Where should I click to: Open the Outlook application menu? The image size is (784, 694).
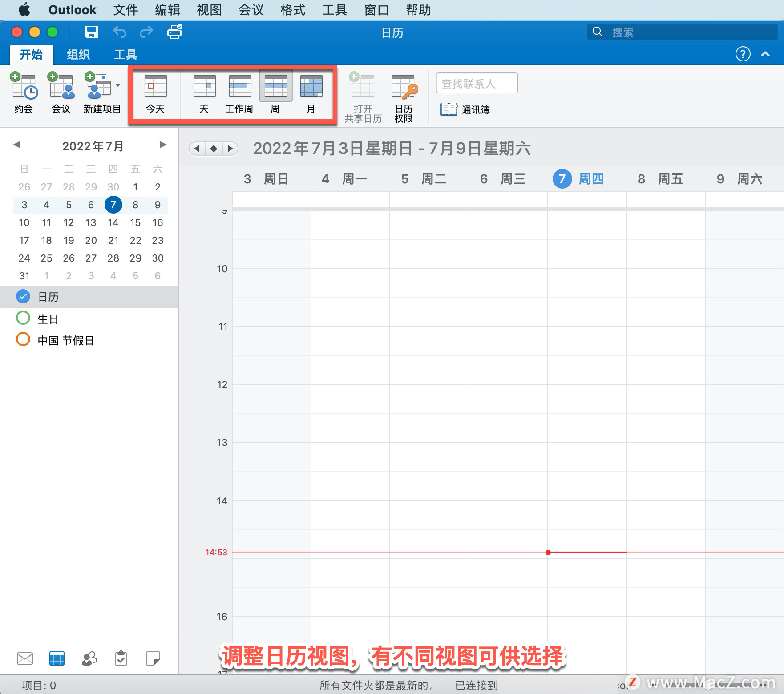[72, 10]
